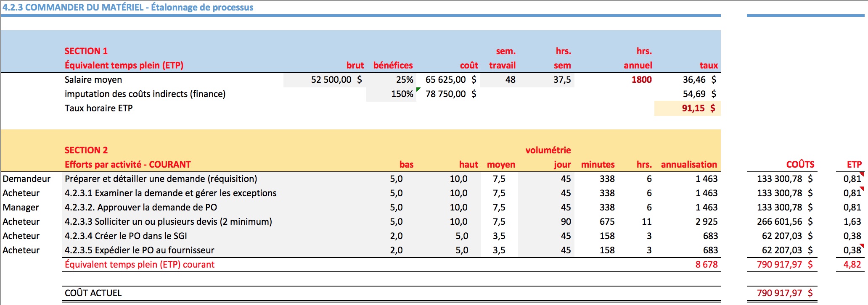The width and height of the screenshot is (868, 305).
Task: Click the 'Demandeur' role cell
Action: [26, 179]
